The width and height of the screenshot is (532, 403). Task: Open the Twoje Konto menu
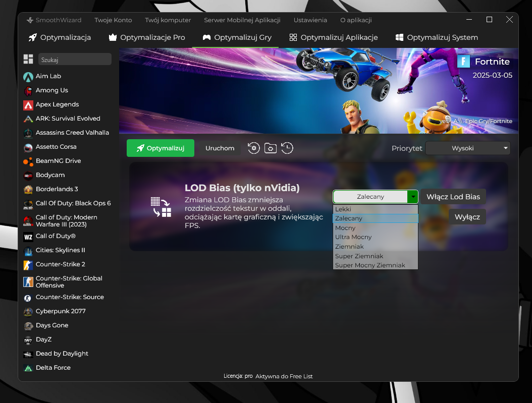[113, 20]
